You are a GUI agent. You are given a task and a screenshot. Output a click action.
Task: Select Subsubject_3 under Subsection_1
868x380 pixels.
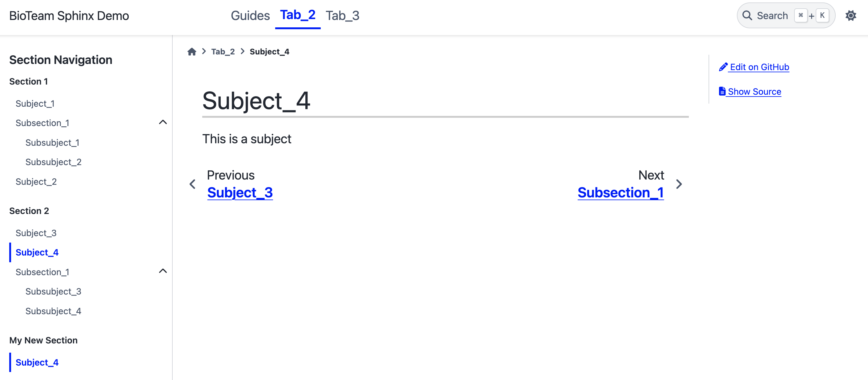(54, 291)
